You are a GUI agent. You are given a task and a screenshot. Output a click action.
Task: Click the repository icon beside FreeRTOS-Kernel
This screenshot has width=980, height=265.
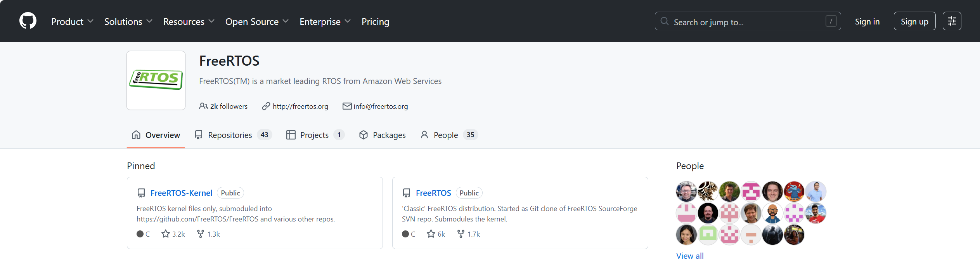(141, 193)
